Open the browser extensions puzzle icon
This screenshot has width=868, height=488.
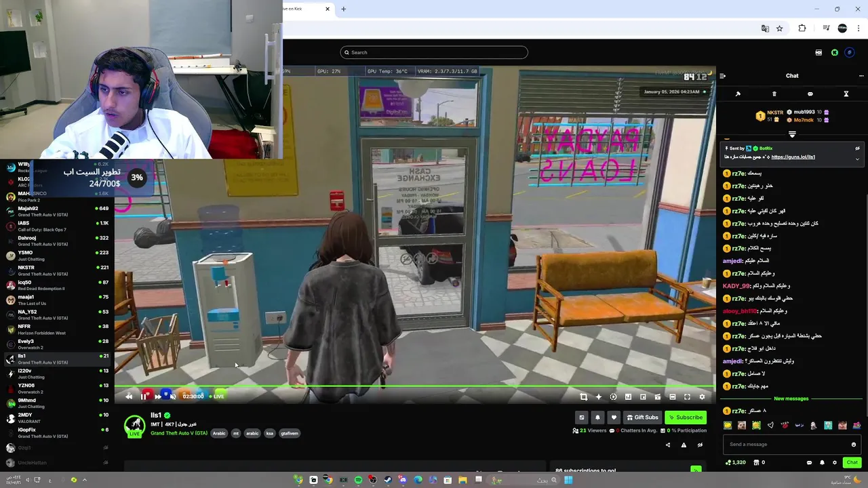pyautogui.click(x=802, y=28)
